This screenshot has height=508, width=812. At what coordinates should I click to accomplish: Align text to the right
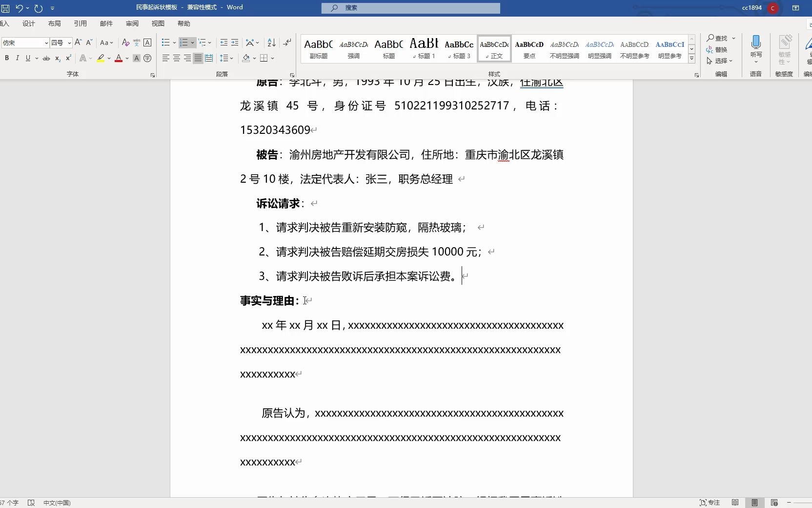tap(187, 58)
